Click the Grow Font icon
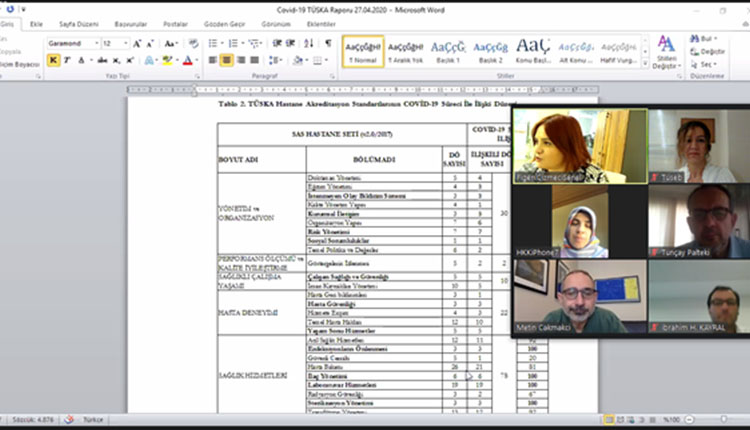This screenshot has height=430, width=750. [138, 44]
